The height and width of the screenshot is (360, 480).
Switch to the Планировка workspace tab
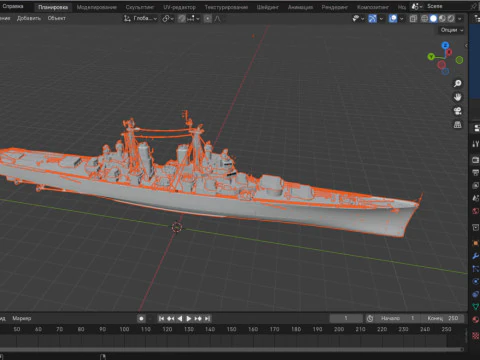tap(53, 7)
